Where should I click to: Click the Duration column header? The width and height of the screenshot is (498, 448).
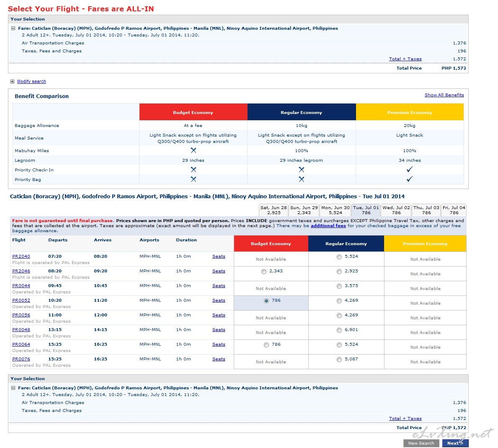click(x=186, y=240)
